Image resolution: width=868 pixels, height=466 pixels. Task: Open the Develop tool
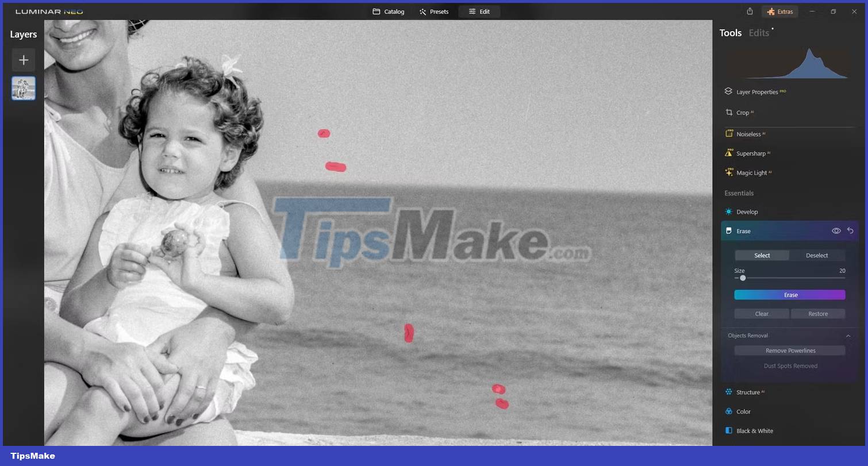coord(747,211)
